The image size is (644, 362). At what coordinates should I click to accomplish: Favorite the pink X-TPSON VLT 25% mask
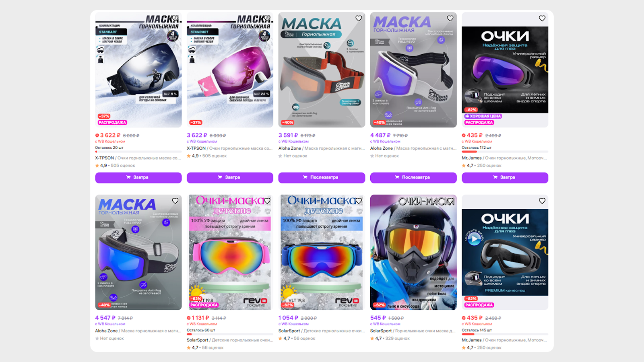tap(267, 18)
